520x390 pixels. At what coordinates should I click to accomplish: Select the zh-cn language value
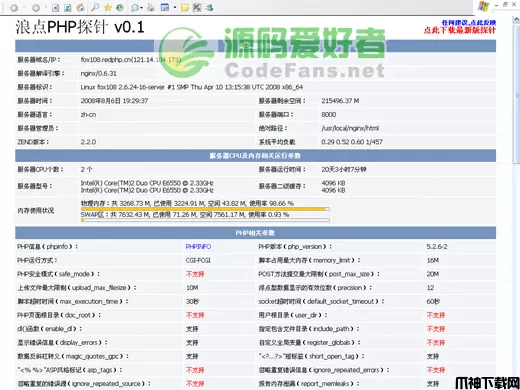[x=88, y=114]
